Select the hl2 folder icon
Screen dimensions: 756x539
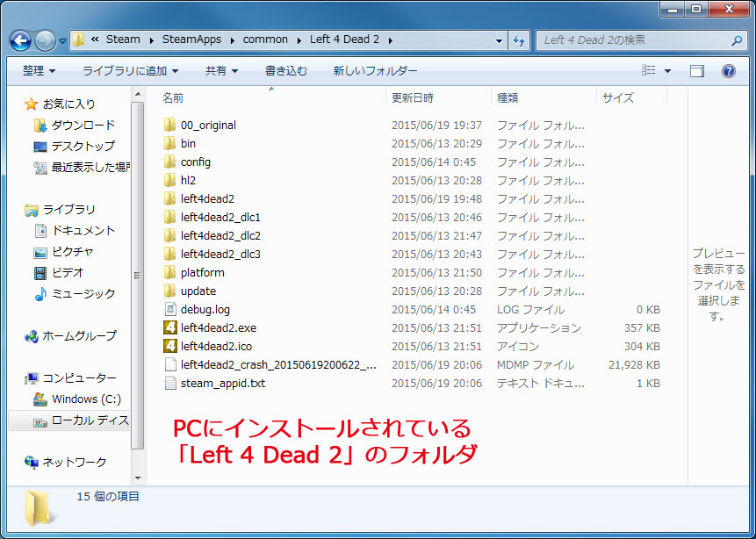point(169,180)
